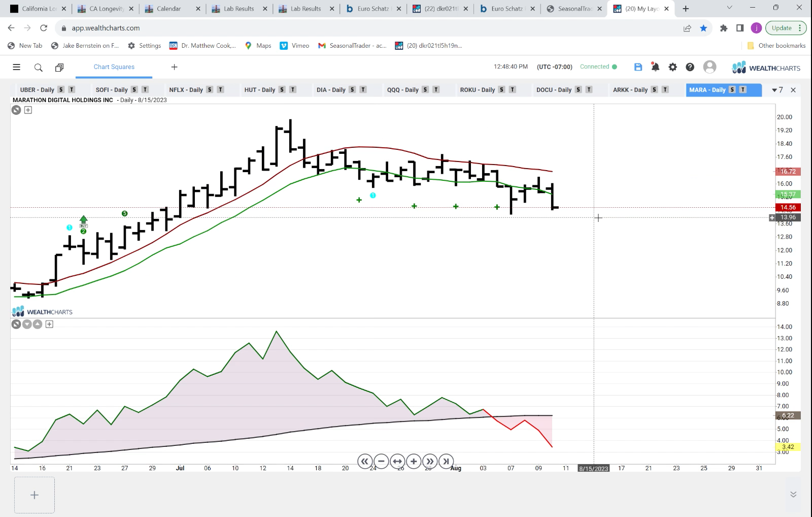Image resolution: width=812 pixels, height=517 pixels.
Task: Add indicator to price chart plus box
Action: click(28, 110)
